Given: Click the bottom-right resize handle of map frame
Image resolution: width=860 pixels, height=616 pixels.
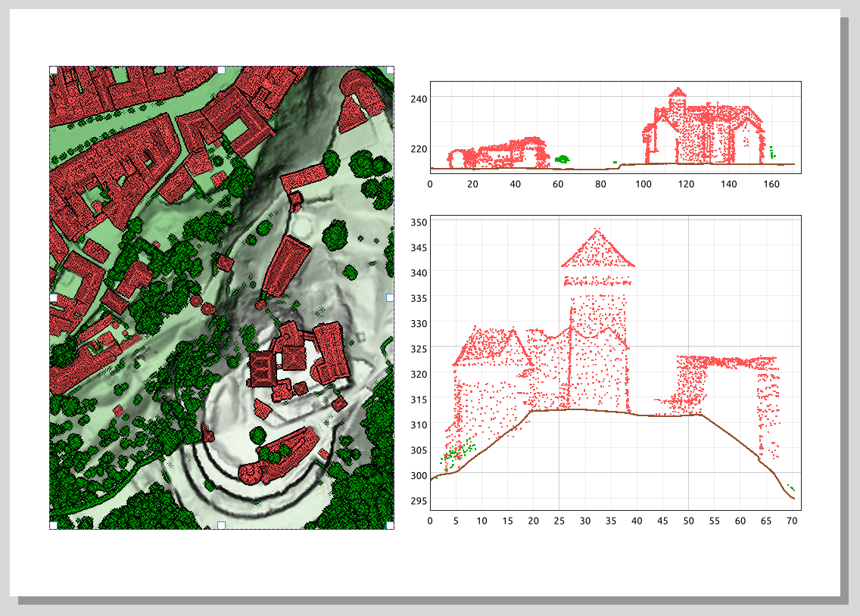Looking at the screenshot, I should pyautogui.click(x=390, y=524).
